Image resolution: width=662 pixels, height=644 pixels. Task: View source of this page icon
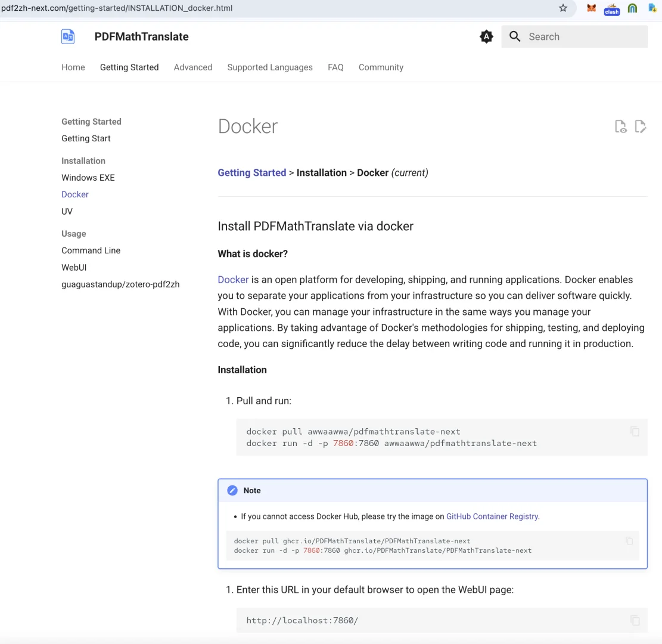click(621, 126)
